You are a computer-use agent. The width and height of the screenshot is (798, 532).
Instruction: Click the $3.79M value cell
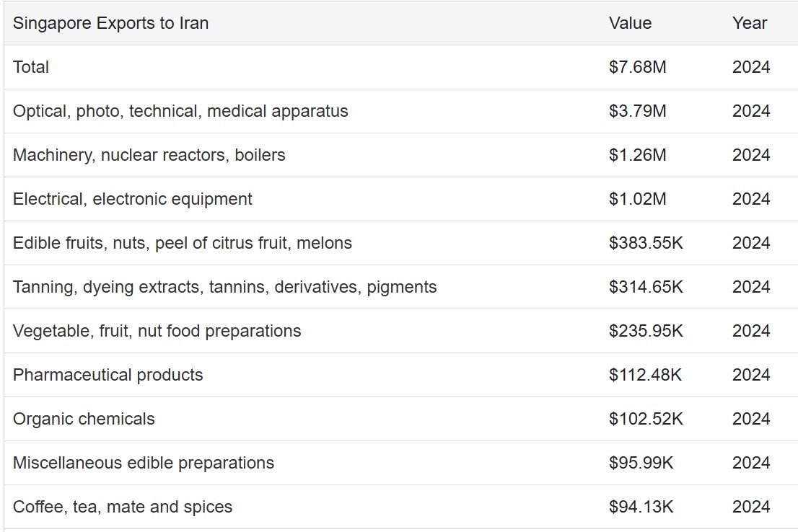(x=637, y=111)
